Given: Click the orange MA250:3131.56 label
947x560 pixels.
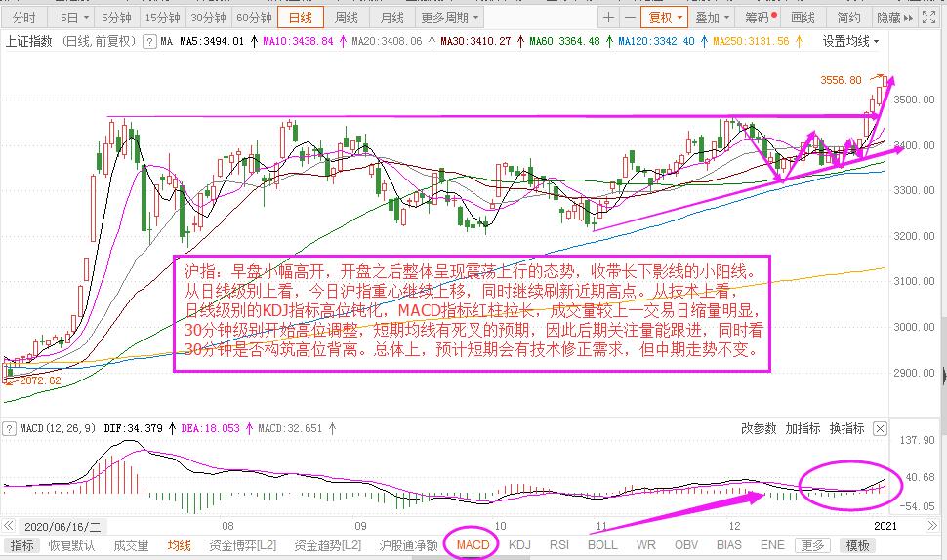Looking at the screenshot, I should tap(751, 42).
